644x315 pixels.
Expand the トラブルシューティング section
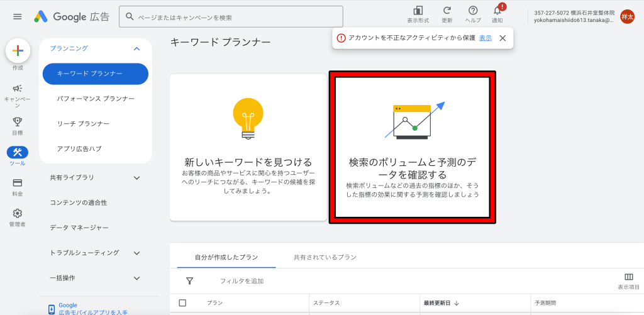tap(136, 253)
